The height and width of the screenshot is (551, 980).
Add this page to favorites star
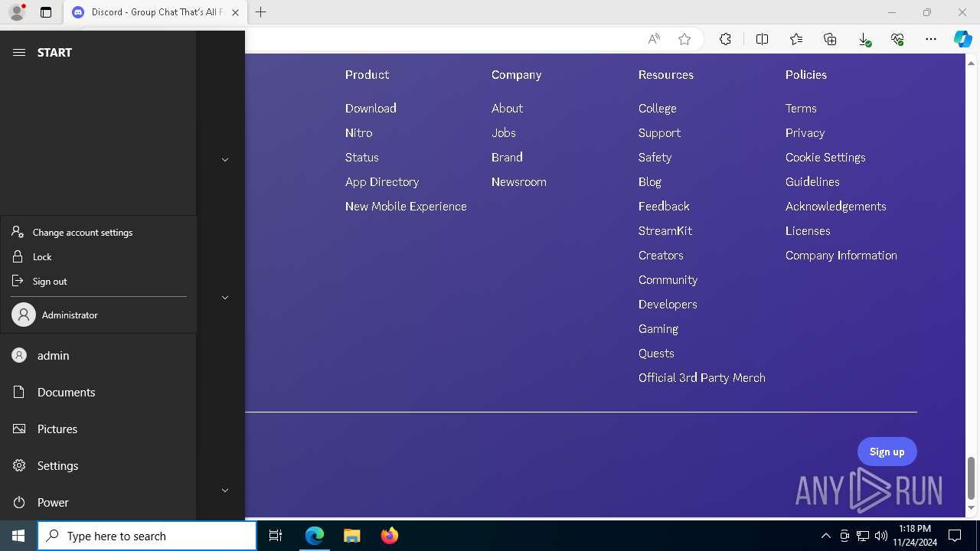[684, 39]
